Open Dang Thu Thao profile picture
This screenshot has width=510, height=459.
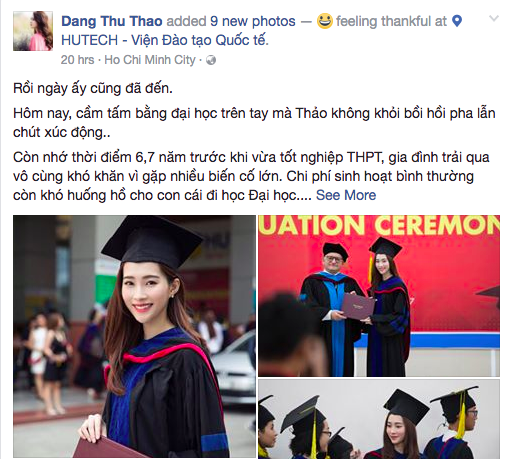pos(33,31)
